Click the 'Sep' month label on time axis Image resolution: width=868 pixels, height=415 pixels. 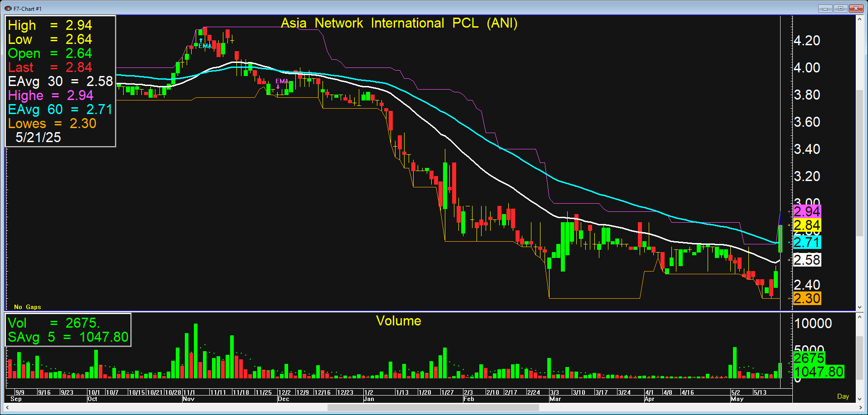(16, 399)
